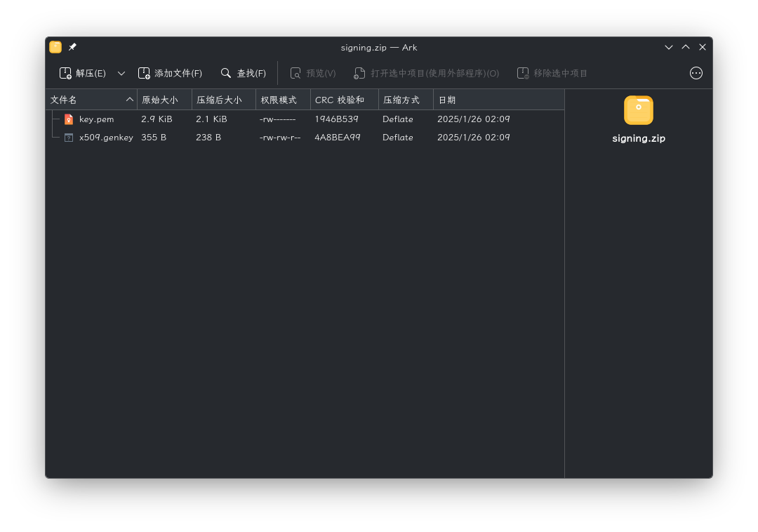Open Find (查找) search tool
Image resolution: width=758 pixels, height=532 pixels.
click(x=243, y=74)
